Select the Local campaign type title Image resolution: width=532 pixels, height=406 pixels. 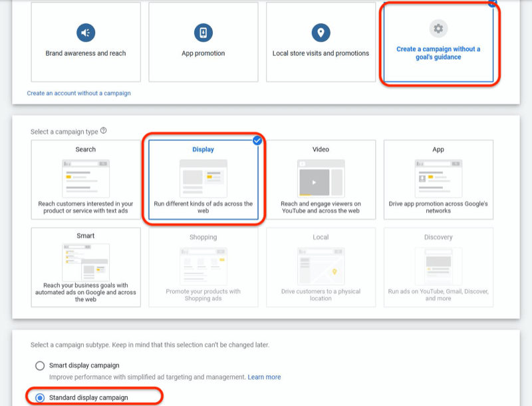(x=321, y=237)
